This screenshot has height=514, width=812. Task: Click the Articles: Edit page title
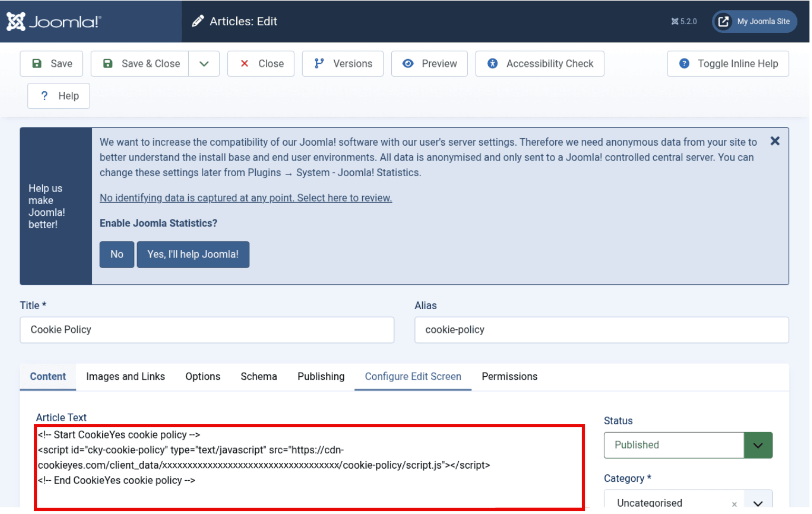[x=244, y=22]
